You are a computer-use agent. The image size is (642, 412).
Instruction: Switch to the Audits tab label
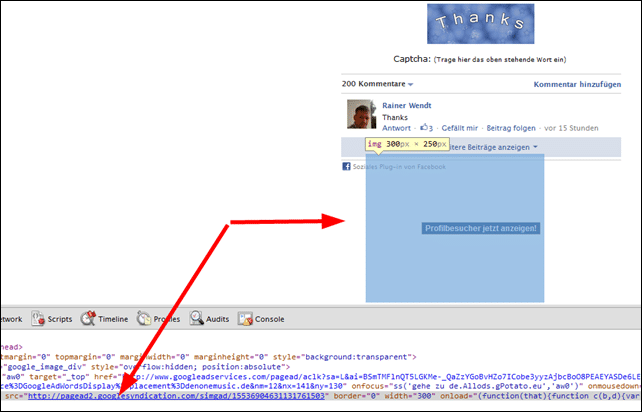tap(217, 319)
